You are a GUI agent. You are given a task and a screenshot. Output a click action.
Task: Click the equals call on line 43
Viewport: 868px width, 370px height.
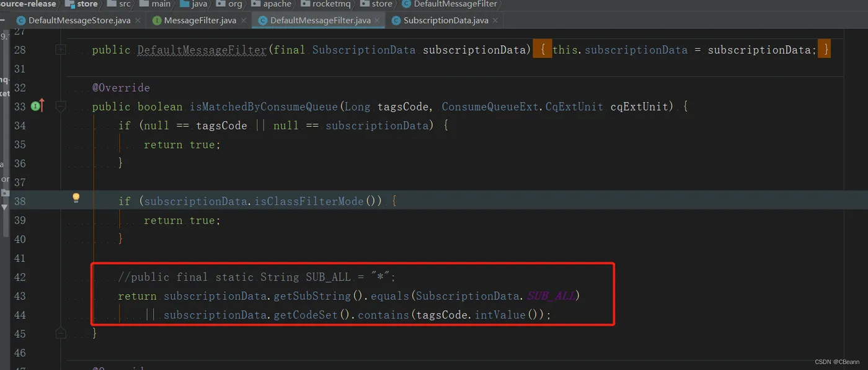click(x=389, y=296)
